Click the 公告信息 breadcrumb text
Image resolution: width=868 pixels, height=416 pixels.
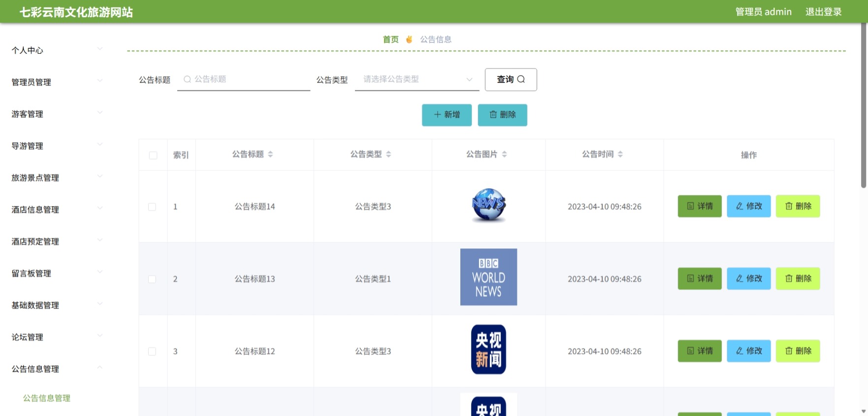point(436,39)
